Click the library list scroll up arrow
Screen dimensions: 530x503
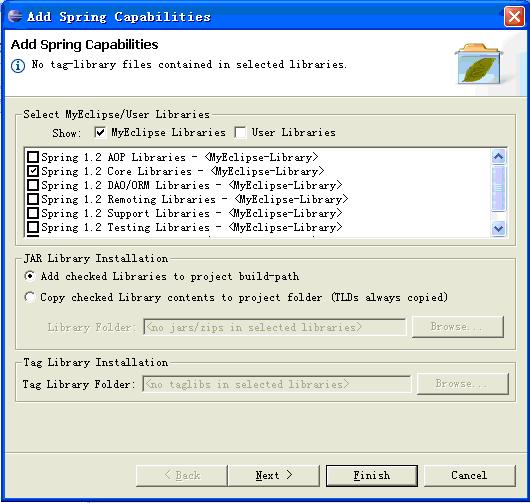(499, 157)
